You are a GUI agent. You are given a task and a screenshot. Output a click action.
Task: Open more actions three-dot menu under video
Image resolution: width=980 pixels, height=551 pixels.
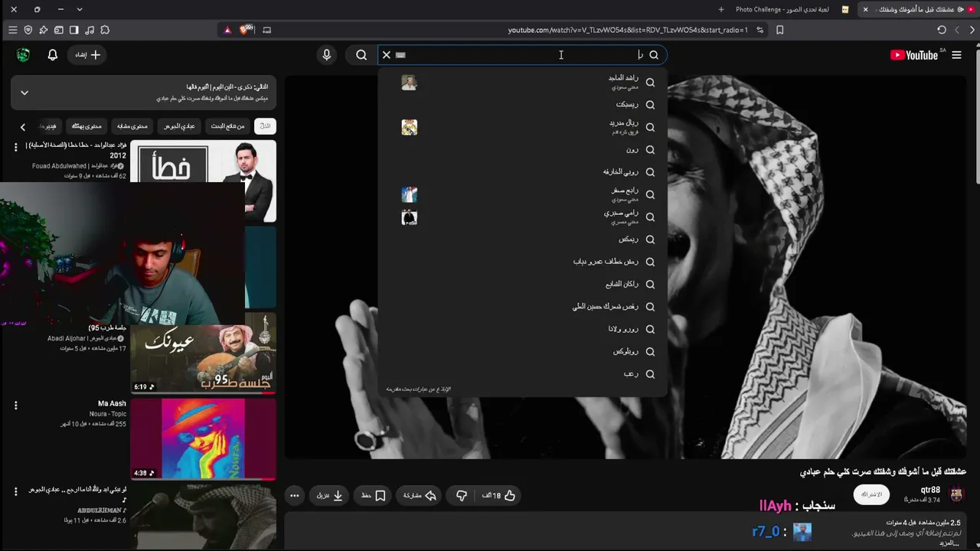pyautogui.click(x=295, y=496)
